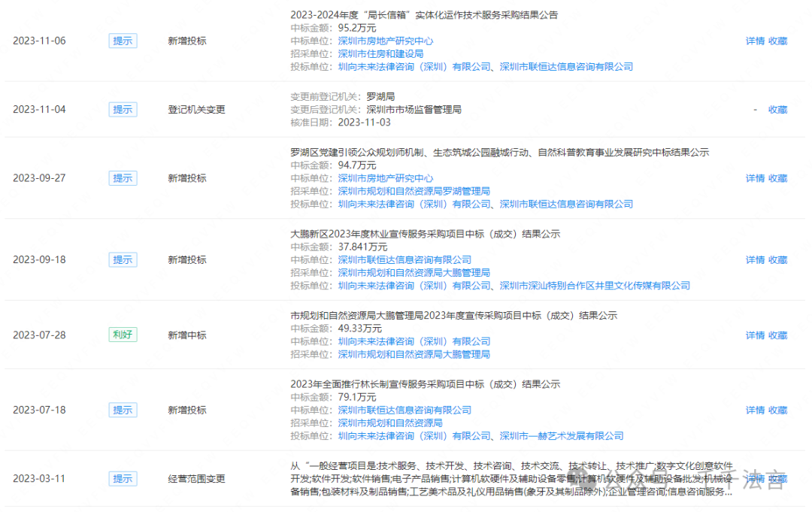Open 详情 on the 2023-09-18 row

click(755, 260)
